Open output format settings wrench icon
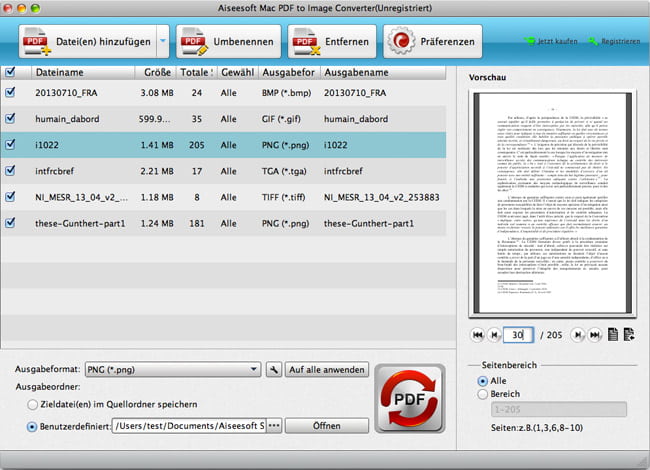The height and width of the screenshot is (470, 650). point(273,369)
